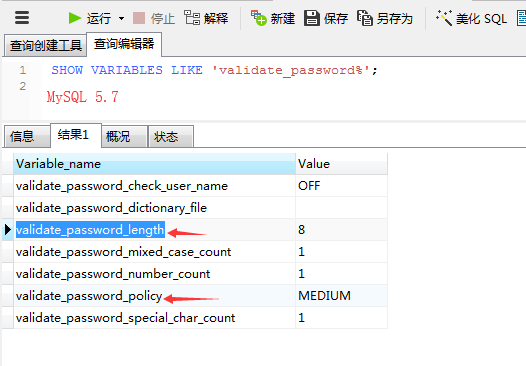Viewport: 526px width, 366px height.
Task: Click row indicator arrow for validate_password_length
Action: 8,230
